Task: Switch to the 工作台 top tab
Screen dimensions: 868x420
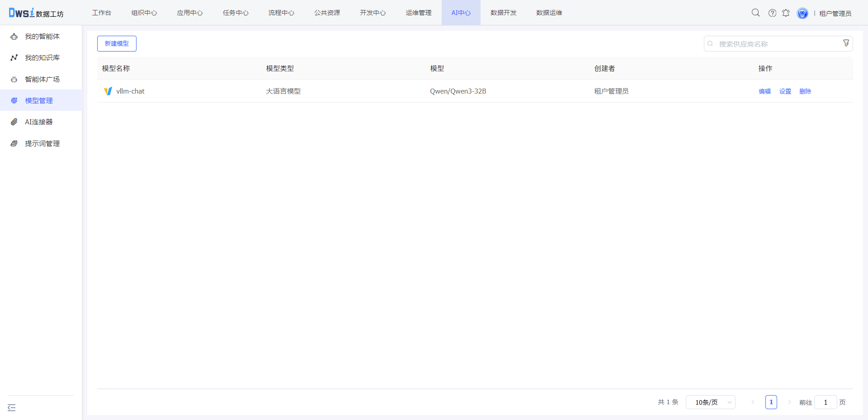Action: pyautogui.click(x=101, y=13)
